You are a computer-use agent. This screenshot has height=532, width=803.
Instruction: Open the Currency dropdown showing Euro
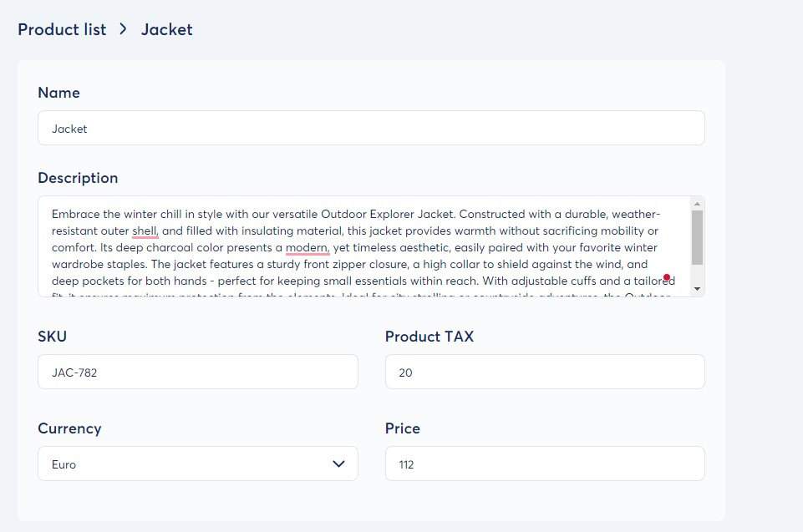198,464
